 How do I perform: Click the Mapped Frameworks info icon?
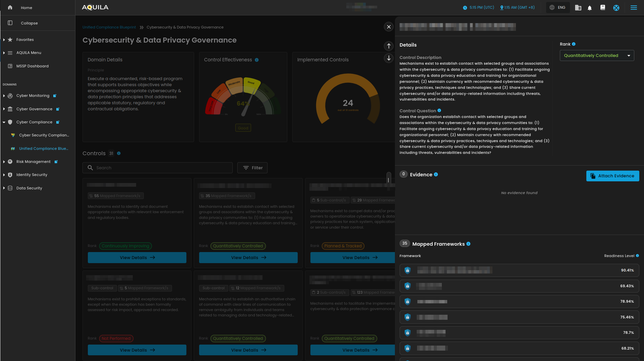pos(468,244)
